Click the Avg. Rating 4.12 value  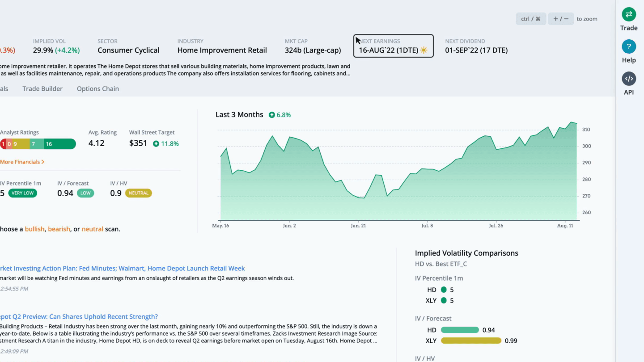pos(97,143)
